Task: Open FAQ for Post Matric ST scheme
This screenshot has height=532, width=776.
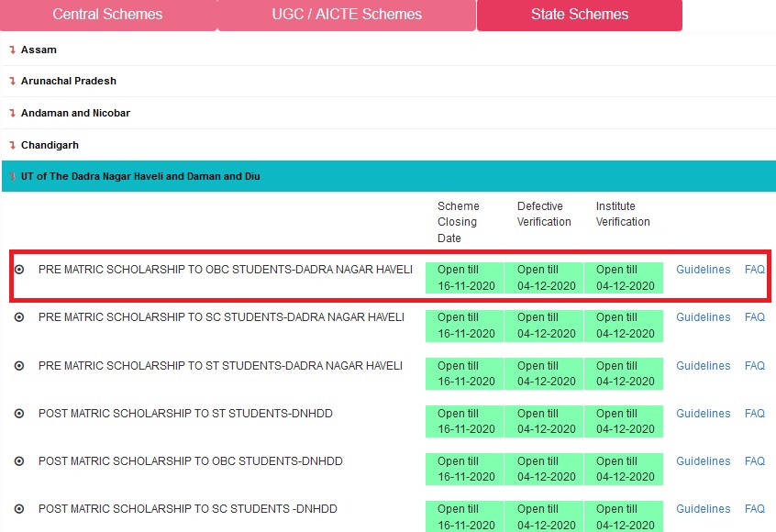Action: 754,414
